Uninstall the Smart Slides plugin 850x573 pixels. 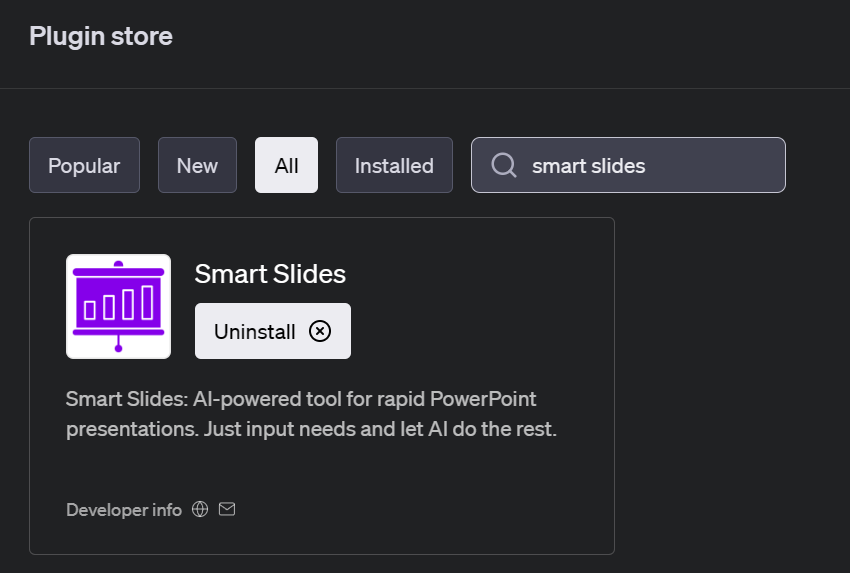(x=272, y=331)
